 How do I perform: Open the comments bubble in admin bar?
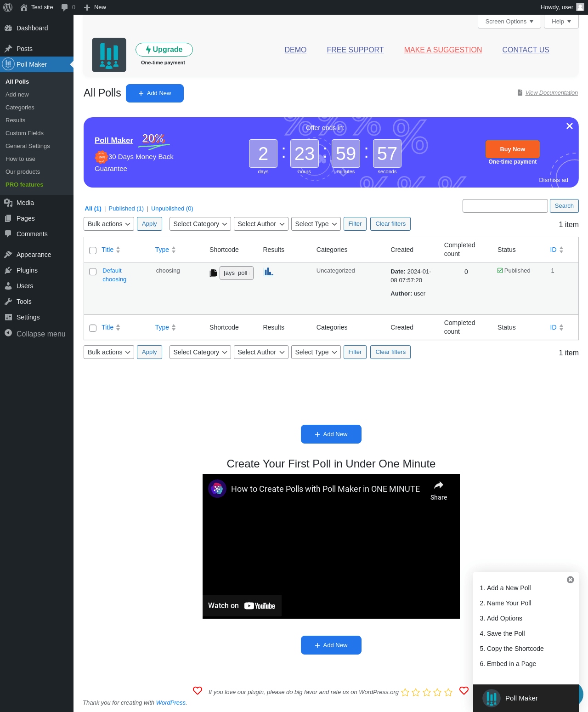click(65, 7)
